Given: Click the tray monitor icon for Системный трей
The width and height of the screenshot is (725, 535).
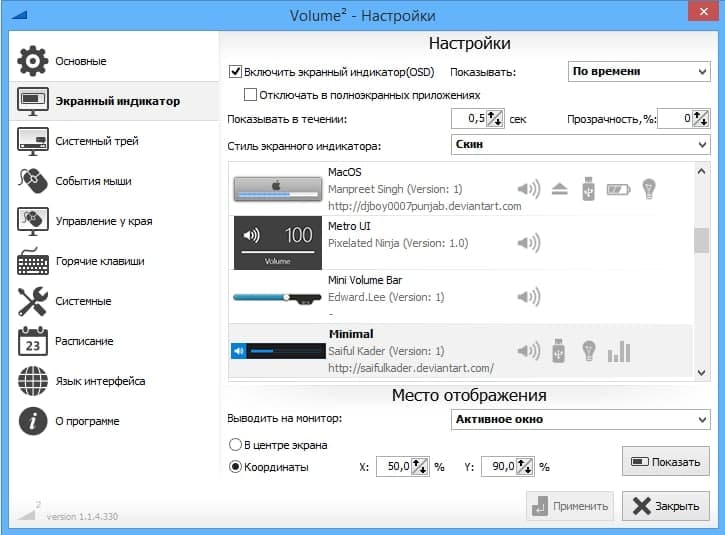Looking at the screenshot, I should coord(32,141).
